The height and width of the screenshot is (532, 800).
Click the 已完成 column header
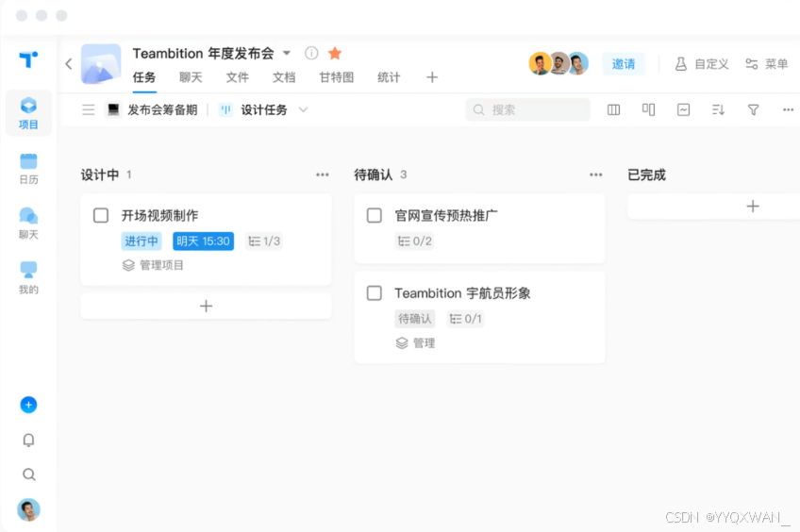pyautogui.click(x=646, y=175)
